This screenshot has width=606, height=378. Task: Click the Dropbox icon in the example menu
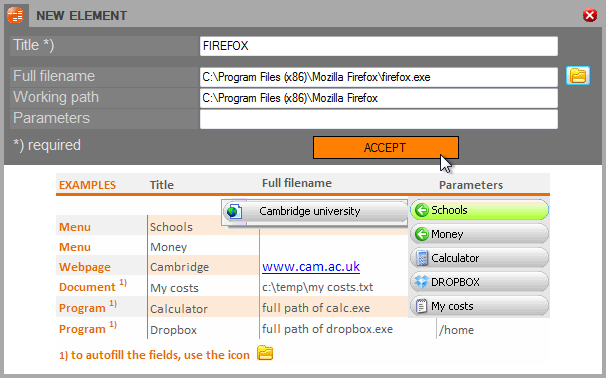coord(422,282)
